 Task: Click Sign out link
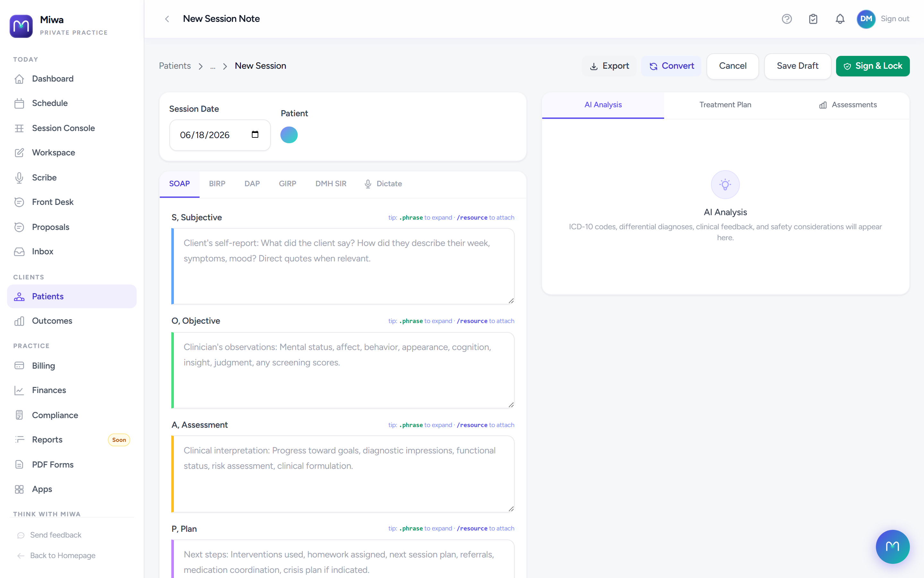894,19
